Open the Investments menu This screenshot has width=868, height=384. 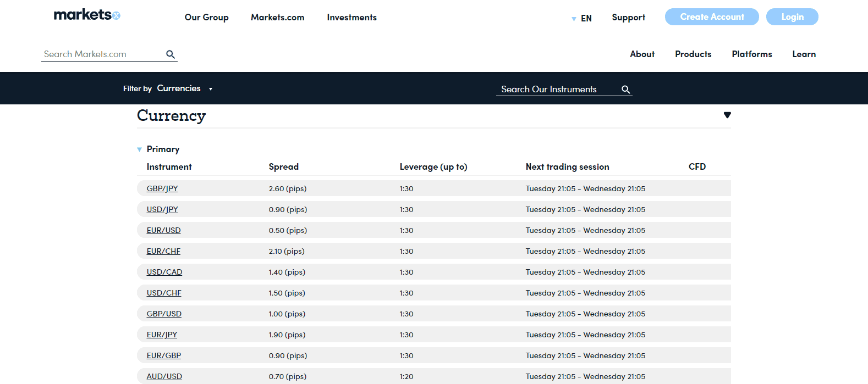(x=351, y=18)
